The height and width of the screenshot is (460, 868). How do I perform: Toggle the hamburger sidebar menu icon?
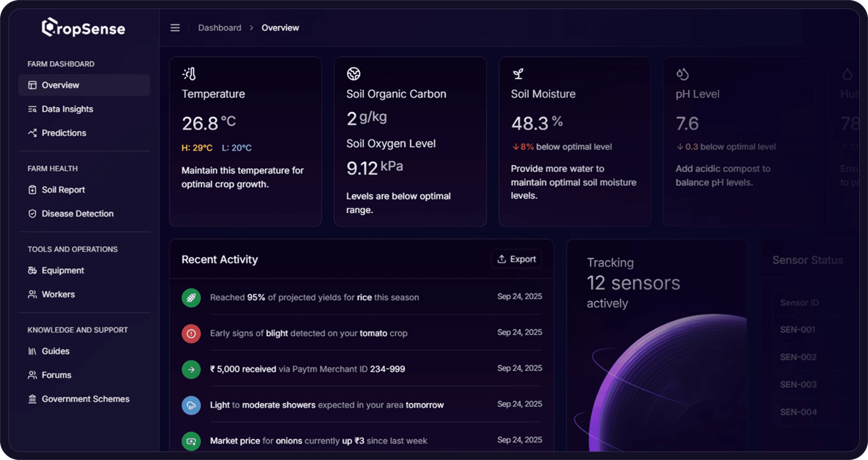click(175, 28)
